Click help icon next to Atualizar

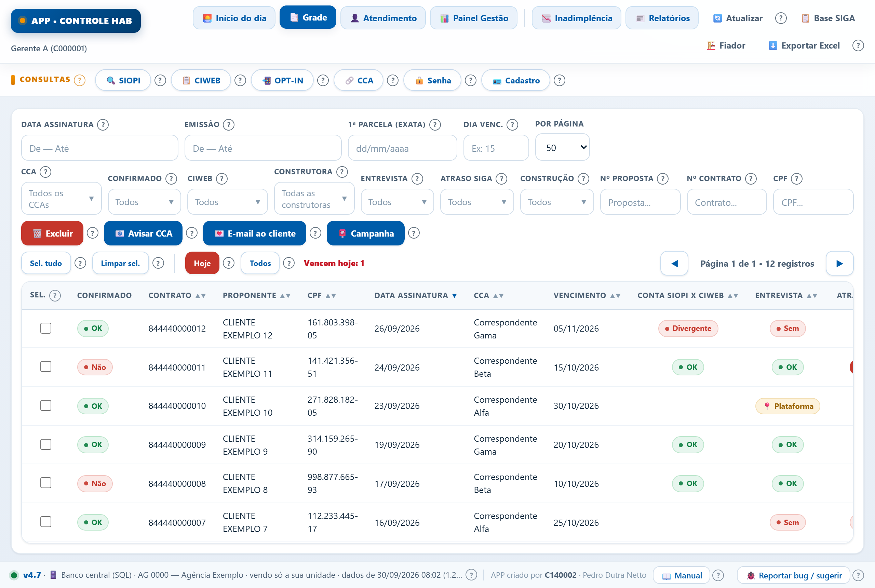(781, 18)
